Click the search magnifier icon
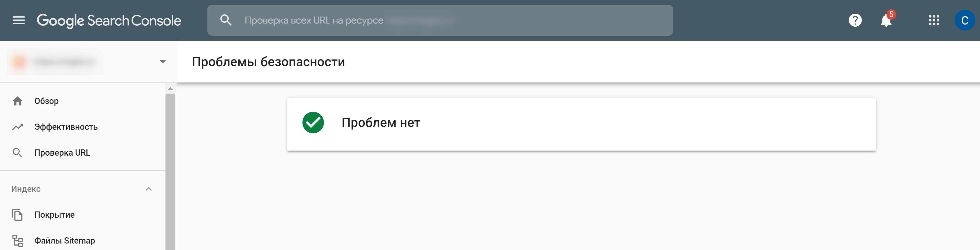This screenshot has width=980, height=250. point(226,20)
